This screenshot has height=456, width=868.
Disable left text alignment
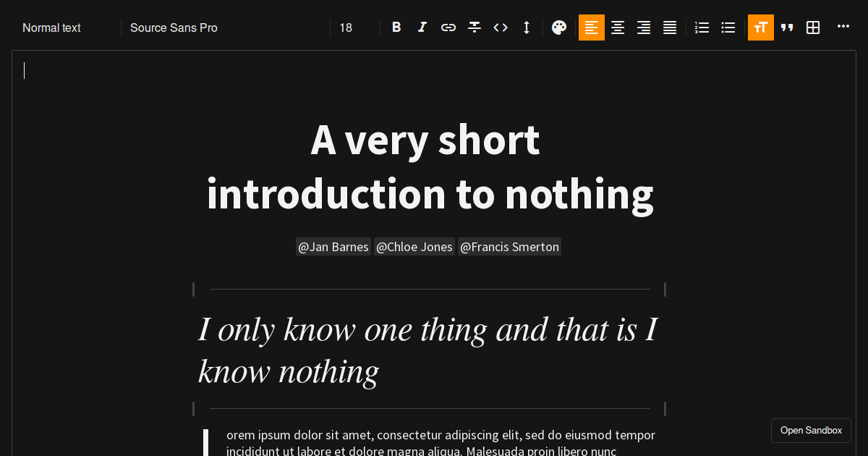[x=592, y=28]
